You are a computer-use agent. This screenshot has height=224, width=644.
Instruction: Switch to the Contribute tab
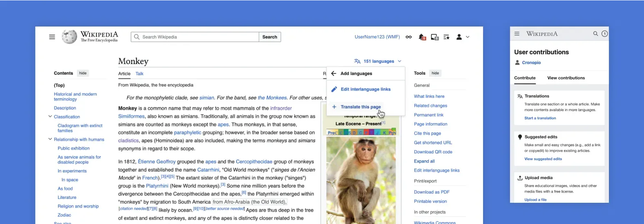pyautogui.click(x=525, y=78)
